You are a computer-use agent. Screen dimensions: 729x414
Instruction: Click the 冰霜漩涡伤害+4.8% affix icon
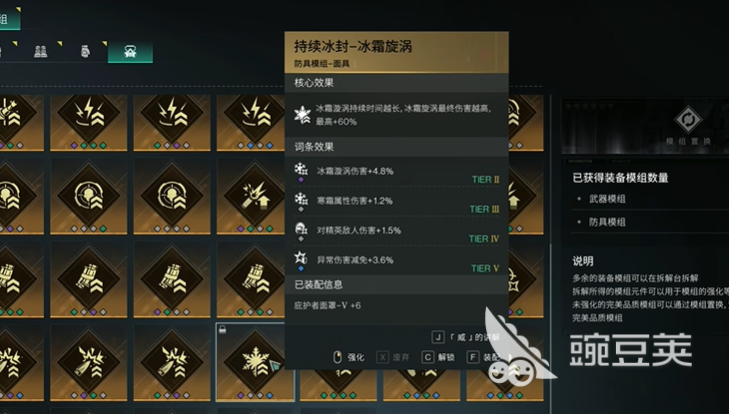pos(301,170)
